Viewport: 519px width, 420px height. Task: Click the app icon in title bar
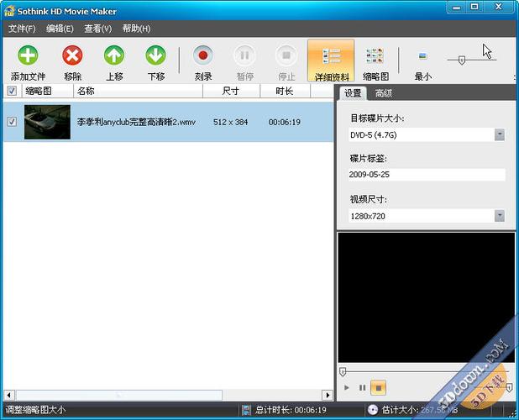[9, 11]
